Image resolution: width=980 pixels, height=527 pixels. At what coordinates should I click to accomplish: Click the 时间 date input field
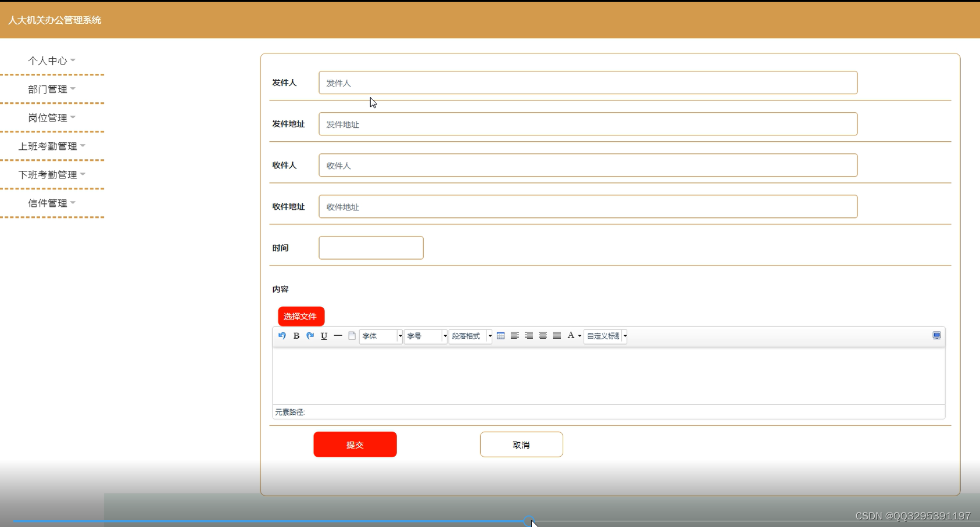(x=371, y=248)
